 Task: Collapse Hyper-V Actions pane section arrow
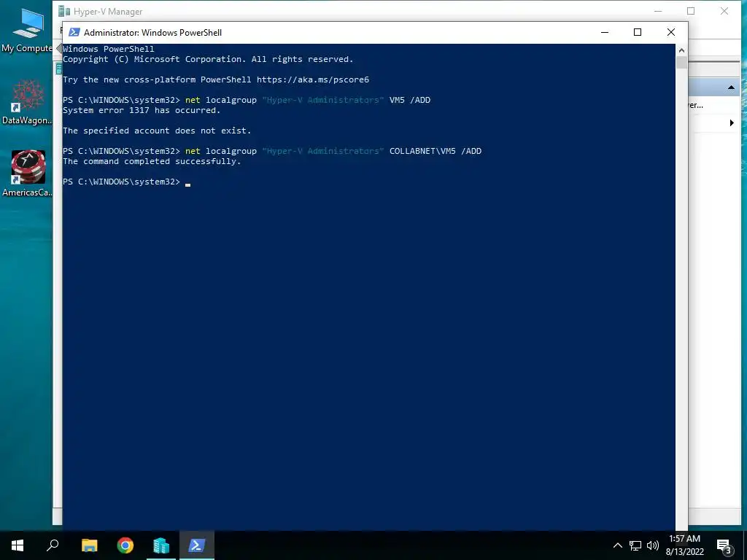pyautogui.click(x=731, y=87)
